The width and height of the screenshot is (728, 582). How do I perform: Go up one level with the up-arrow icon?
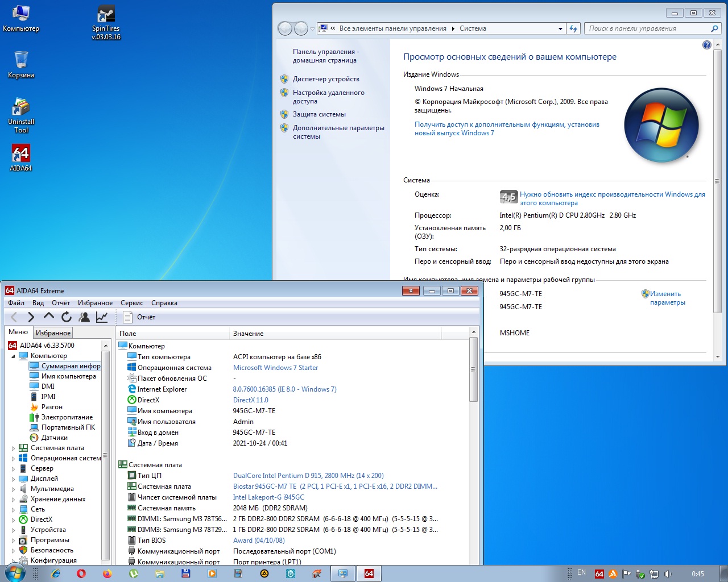(x=49, y=317)
